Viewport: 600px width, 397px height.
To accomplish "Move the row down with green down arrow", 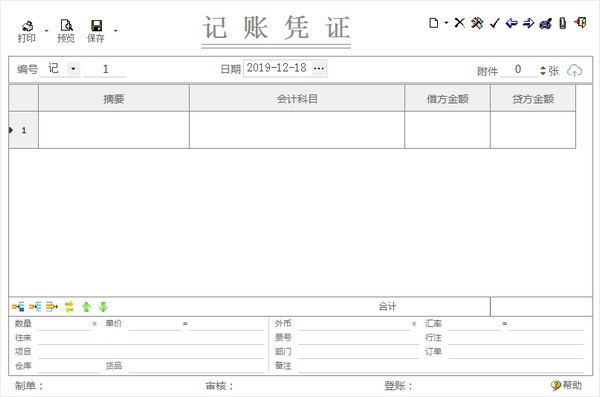I will click(103, 307).
